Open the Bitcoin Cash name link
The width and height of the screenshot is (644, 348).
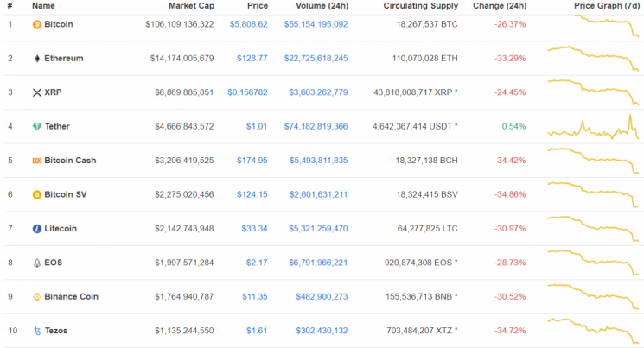(x=70, y=161)
